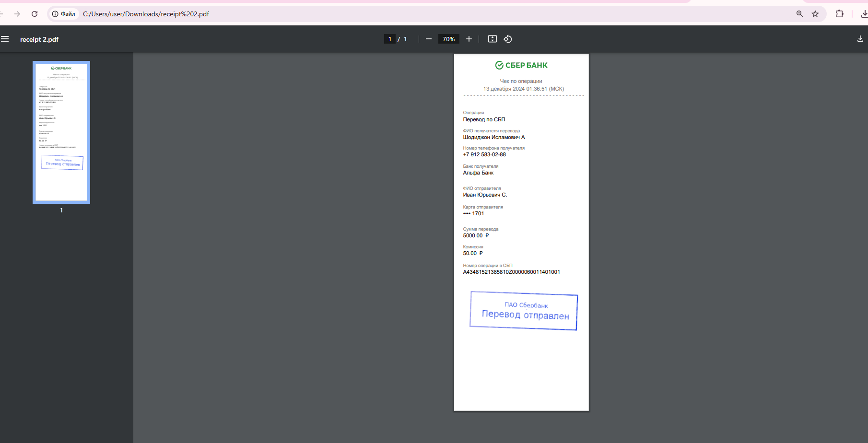
Task: Click the Файл site info chip
Action: point(64,14)
